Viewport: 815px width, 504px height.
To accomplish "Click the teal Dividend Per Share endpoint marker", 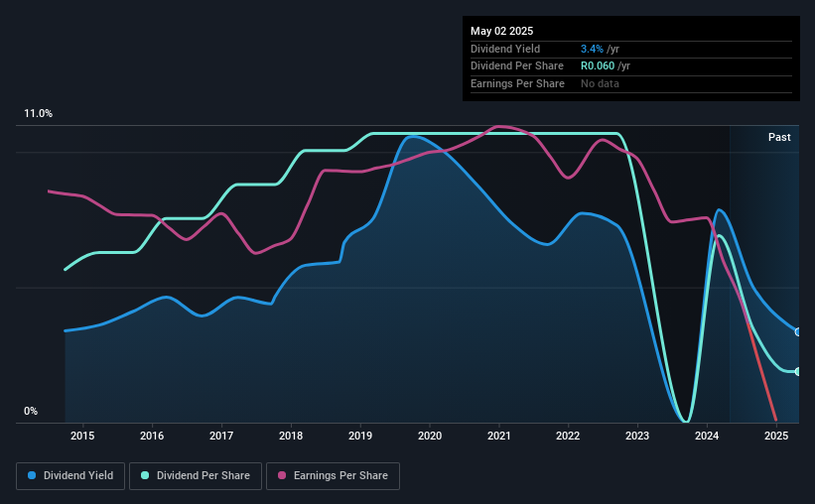I will [x=798, y=371].
